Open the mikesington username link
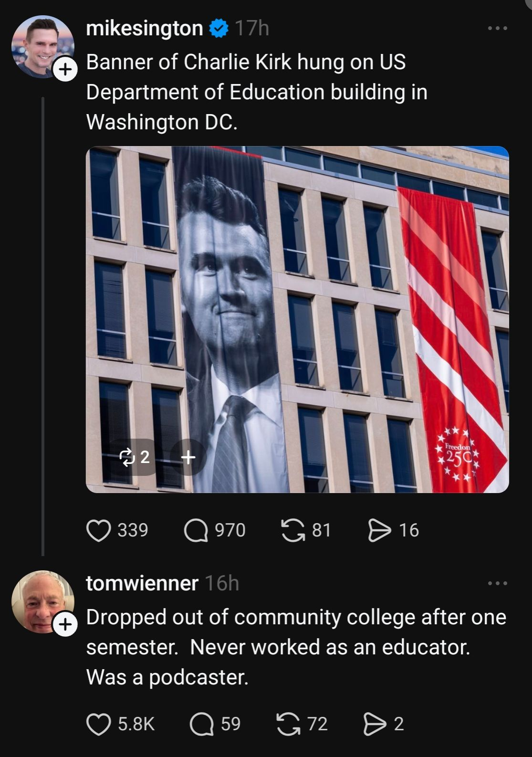This screenshot has height=757, width=532. coord(145,29)
